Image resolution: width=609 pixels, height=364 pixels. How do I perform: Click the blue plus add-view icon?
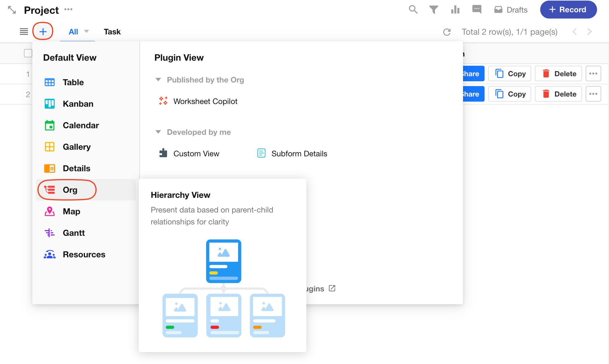pos(43,31)
